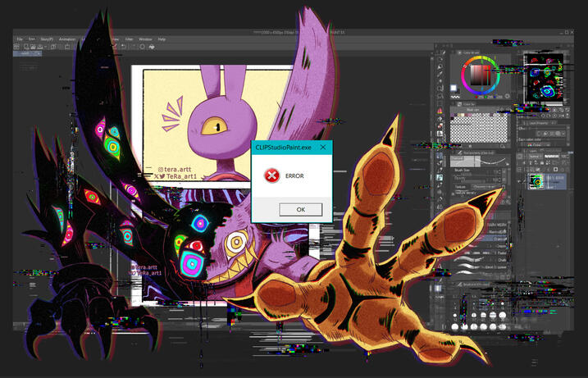588x378 pixels.
Task: Click the cloud-shaped icon in the command bar
Action: tap(152, 47)
